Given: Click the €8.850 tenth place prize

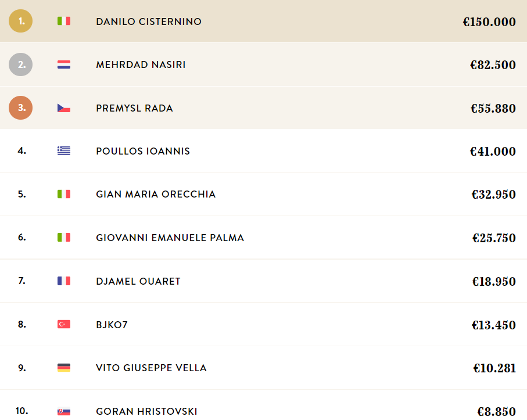Looking at the screenshot, I should point(496,412).
